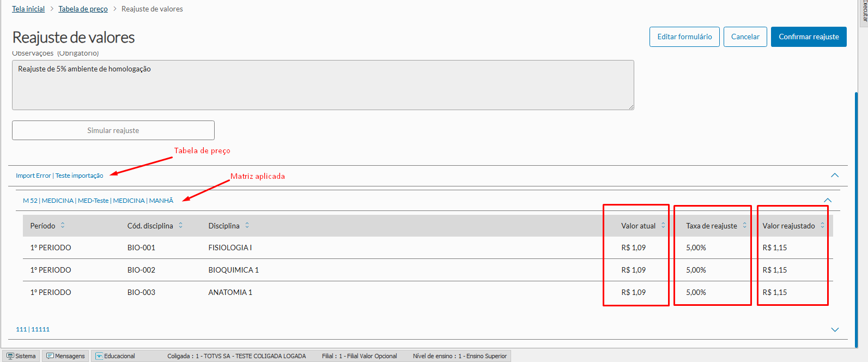Click Coligada TOTVS SA status bar entry
This screenshot has height=362, width=868.
point(236,356)
